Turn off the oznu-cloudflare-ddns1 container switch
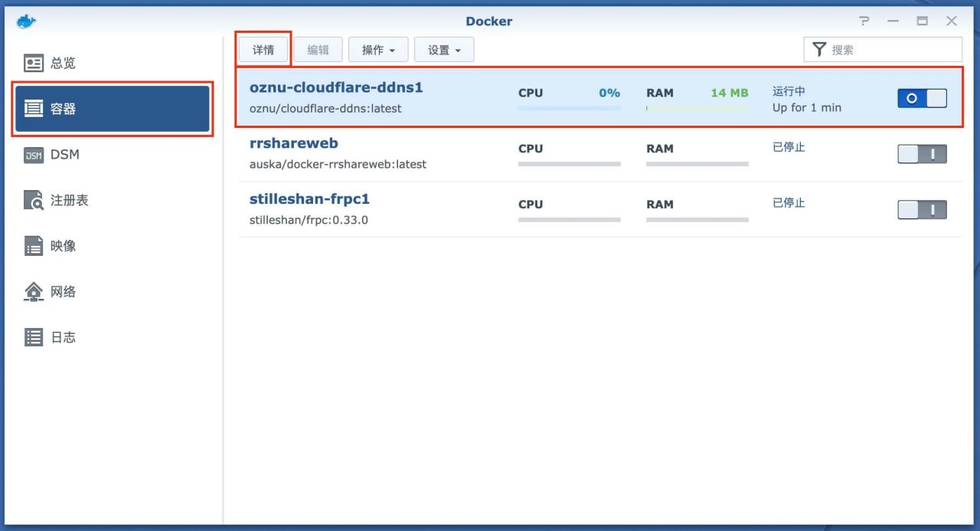980x531 pixels. click(923, 98)
